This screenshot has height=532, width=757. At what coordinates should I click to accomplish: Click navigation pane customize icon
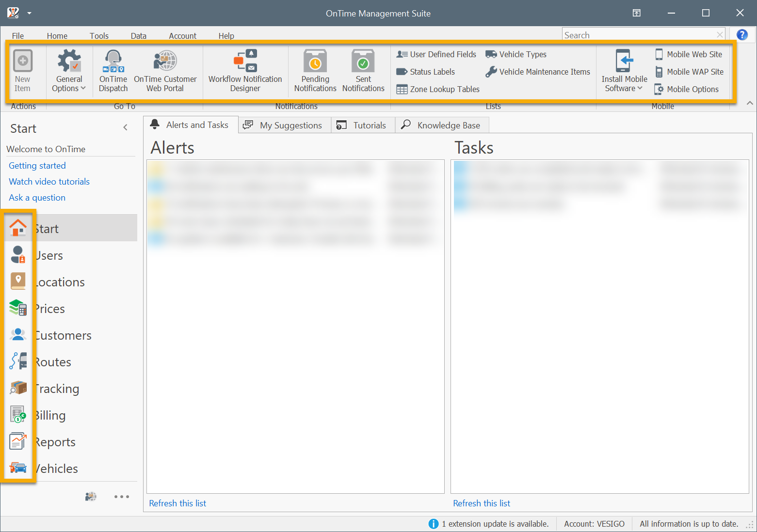pyautogui.click(x=91, y=496)
